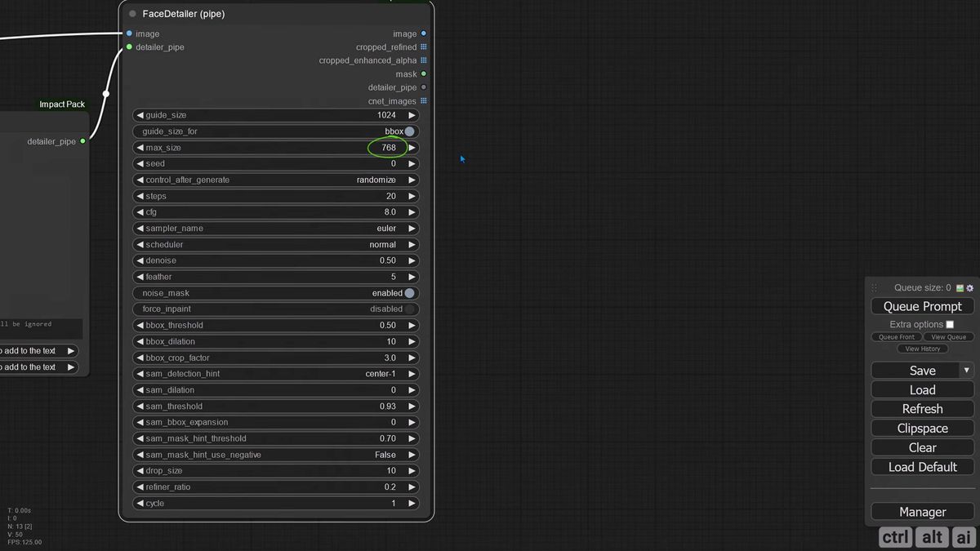Enable the Extra options checkbox
980x551 pixels.
coord(950,324)
